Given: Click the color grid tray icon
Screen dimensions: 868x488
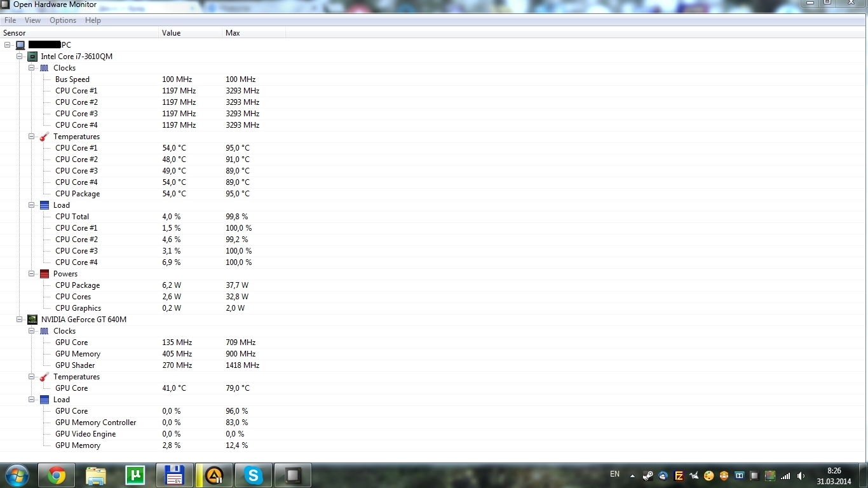Looking at the screenshot, I should click(x=770, y=475).
